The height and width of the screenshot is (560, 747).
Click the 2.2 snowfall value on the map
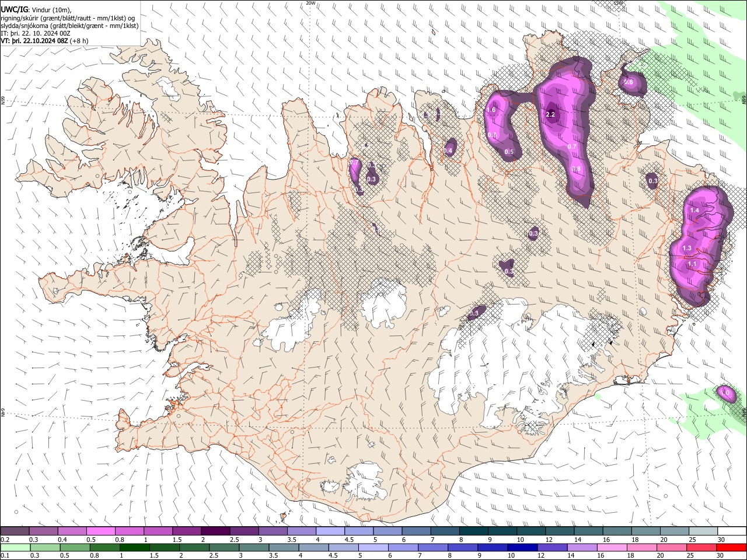tap(550, 114)
